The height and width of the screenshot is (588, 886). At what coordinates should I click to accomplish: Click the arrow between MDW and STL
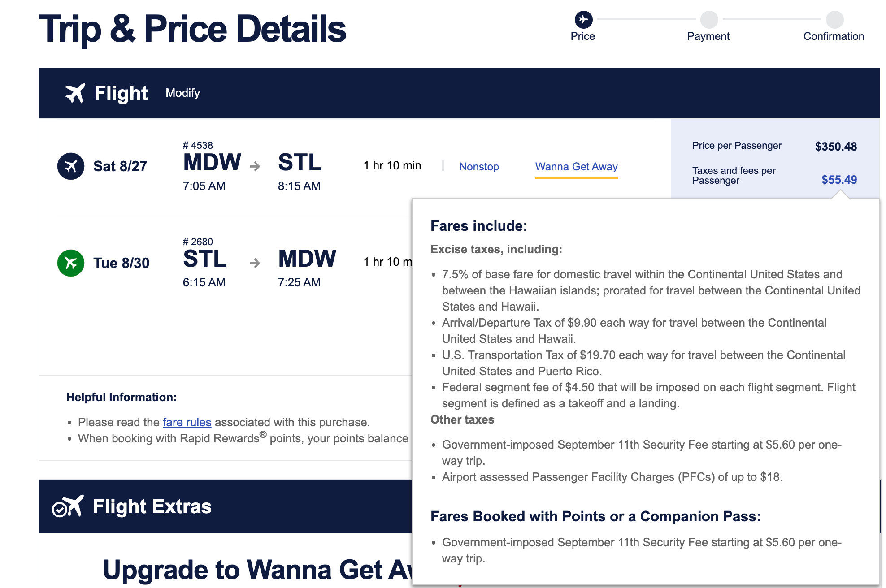(x=256, y=167)
